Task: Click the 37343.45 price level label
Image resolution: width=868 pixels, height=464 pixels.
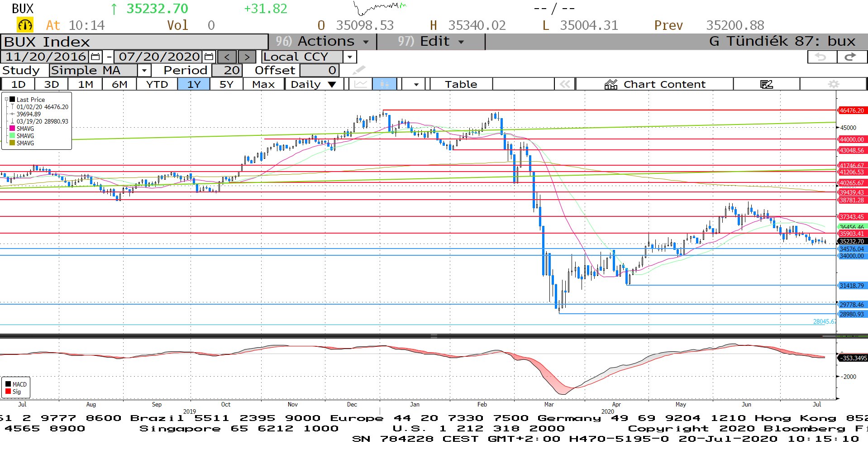Action: coord(852,217)
